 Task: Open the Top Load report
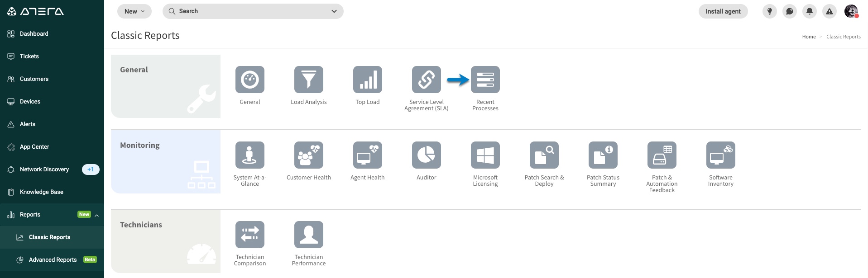click(367, 80)
